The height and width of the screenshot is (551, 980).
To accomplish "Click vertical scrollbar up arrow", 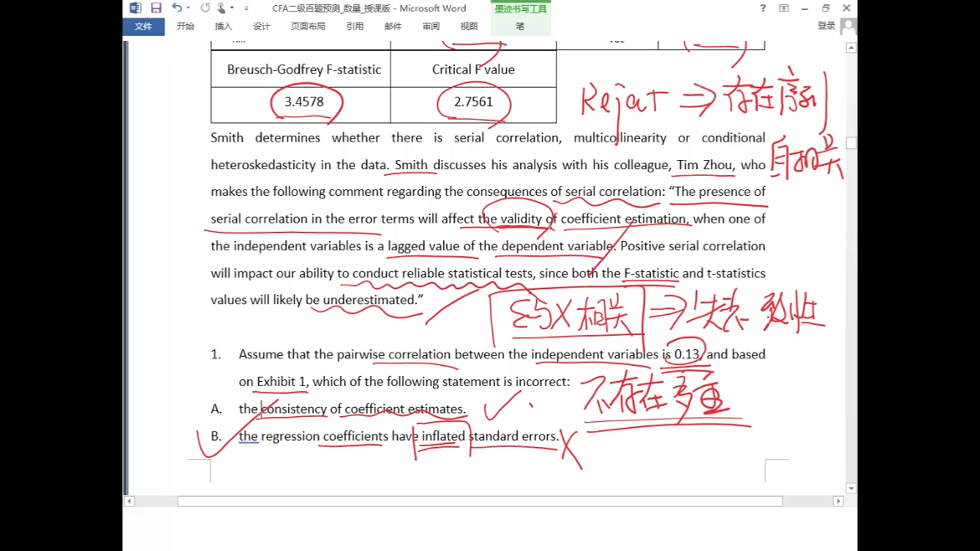I will pyautogui.click(x=851, y=48).
